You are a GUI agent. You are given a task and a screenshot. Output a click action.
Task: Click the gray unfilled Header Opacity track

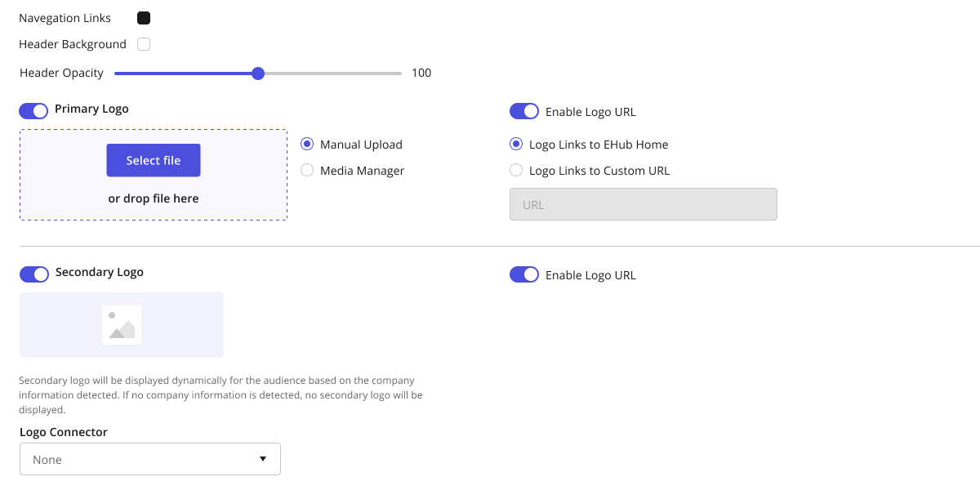(x=335, y=73)
